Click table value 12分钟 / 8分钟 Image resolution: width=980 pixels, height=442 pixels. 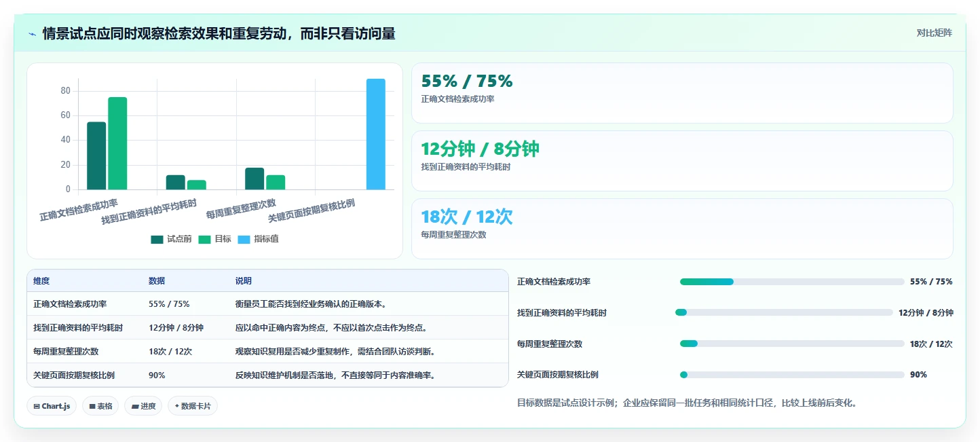click(x=176, y=328)
